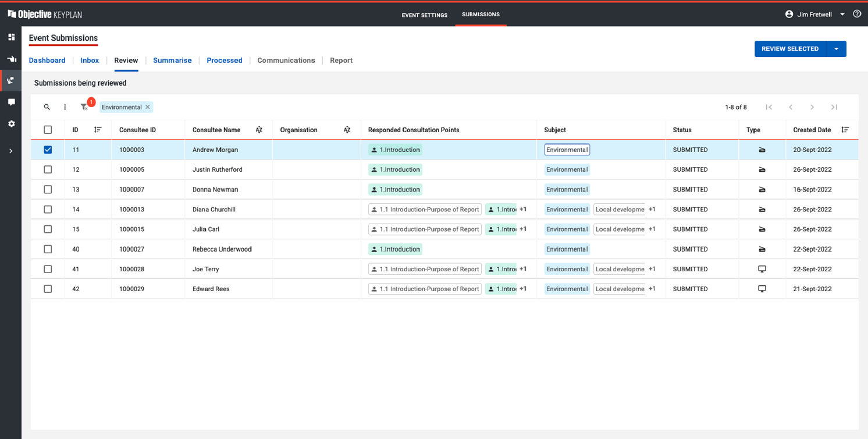The width and height of the screenshot is (868, 439).
Task: Open the three-dot more options menu
Action: click(x=65, y=107)
